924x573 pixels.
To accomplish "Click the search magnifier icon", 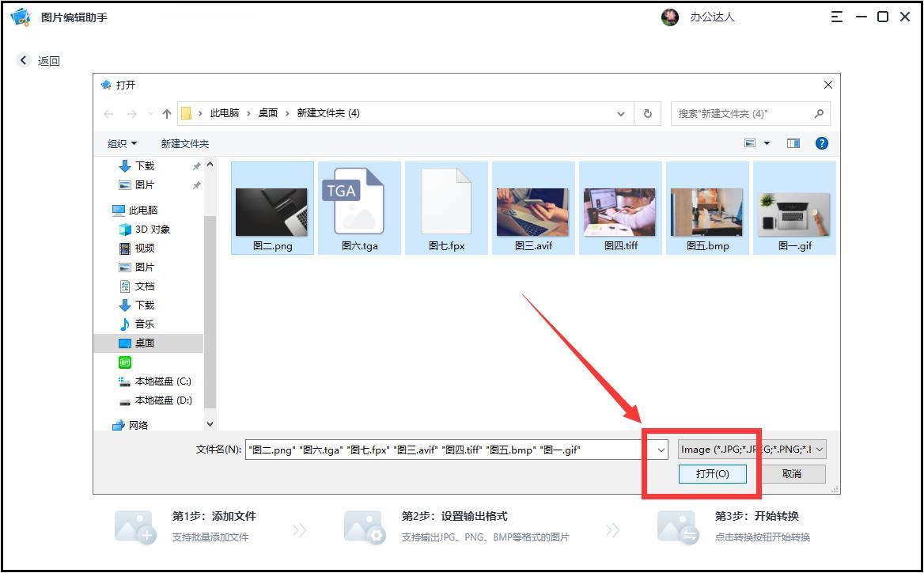I will click(818, 113).
